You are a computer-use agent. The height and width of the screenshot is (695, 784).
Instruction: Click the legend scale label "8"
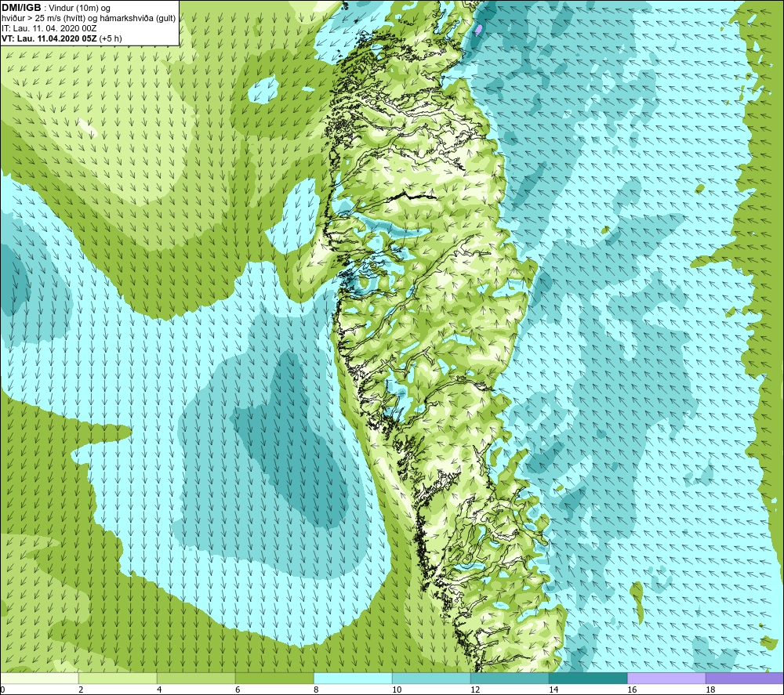315,690
